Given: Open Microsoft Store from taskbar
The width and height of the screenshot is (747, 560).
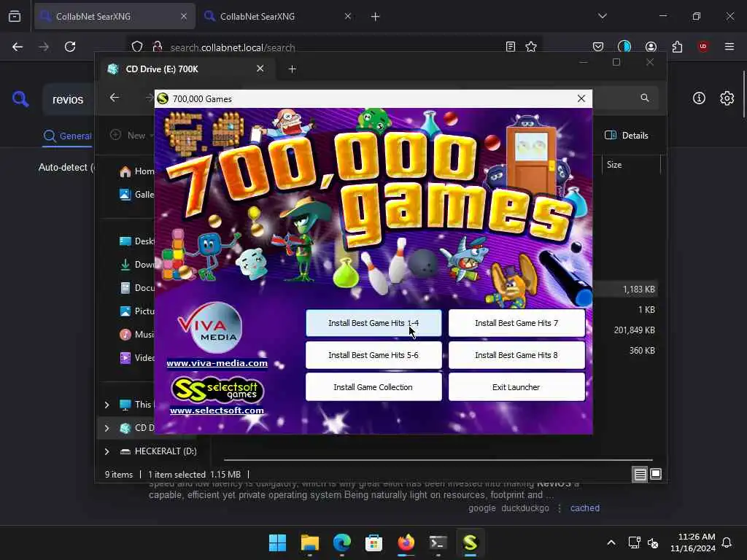Looking at the screenshot, I should pos(374,542).
